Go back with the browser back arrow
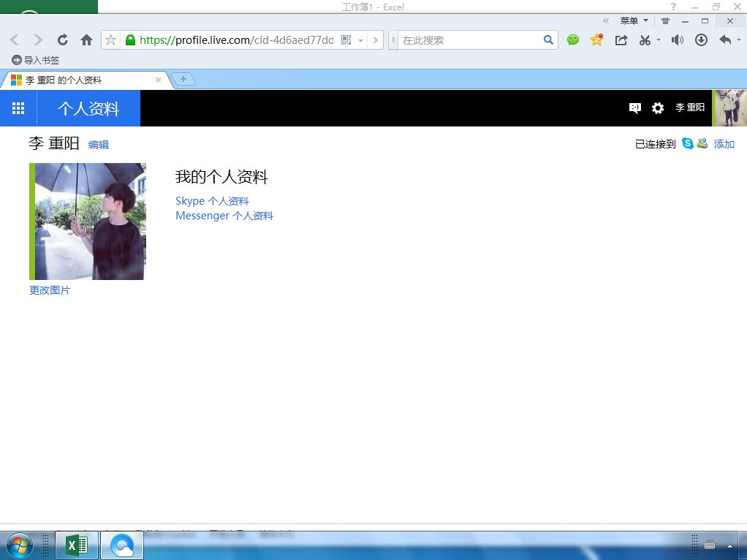The width and height of the screenshot is (747, 560). click(x=15, y=40)
